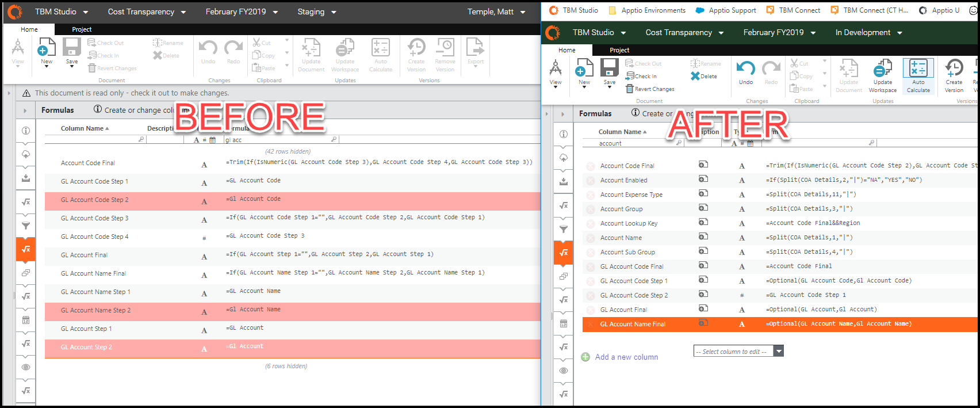980x408 pixels.
Task: Open TBM Connect bookmark link
Action: point(794,10)
